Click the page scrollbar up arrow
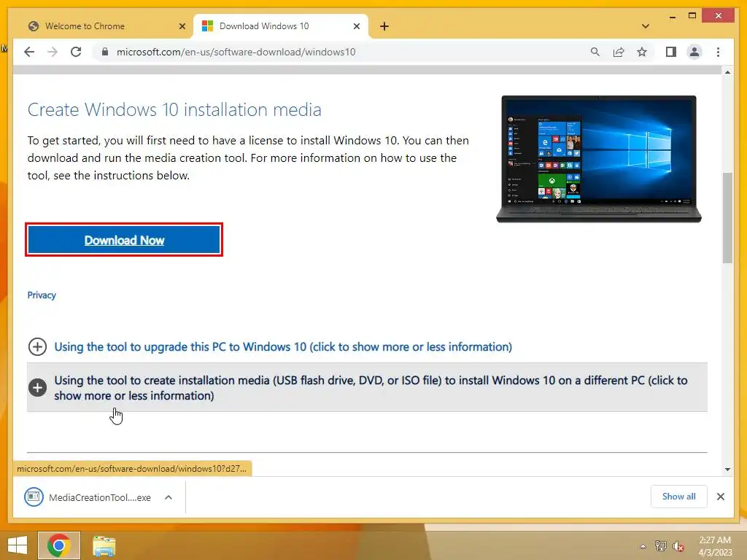This screenshot has width=747, height=560. [x=727, y=72]
